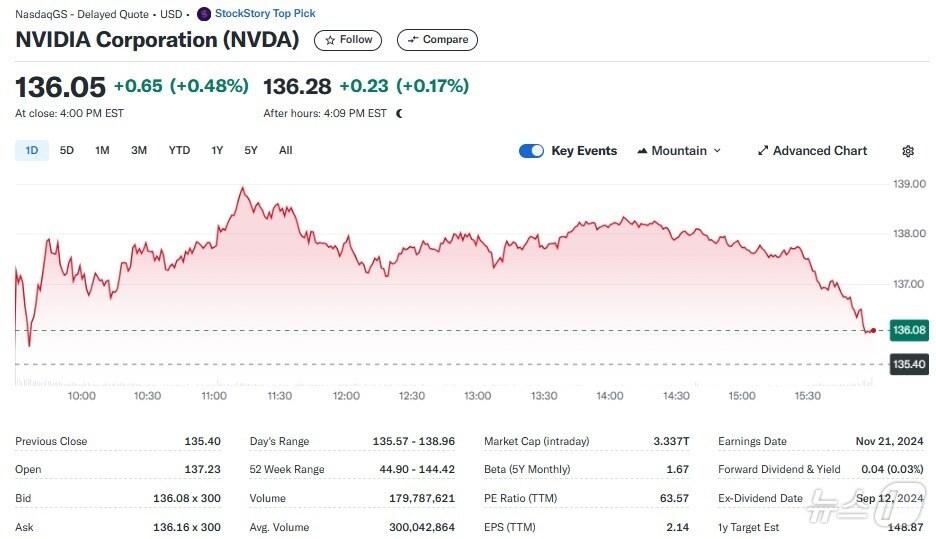The height and width of the screenshot is (539, 936).
Task: Open the Advanced Chart link
Action: pyautogui.click(x=820, y=151)
